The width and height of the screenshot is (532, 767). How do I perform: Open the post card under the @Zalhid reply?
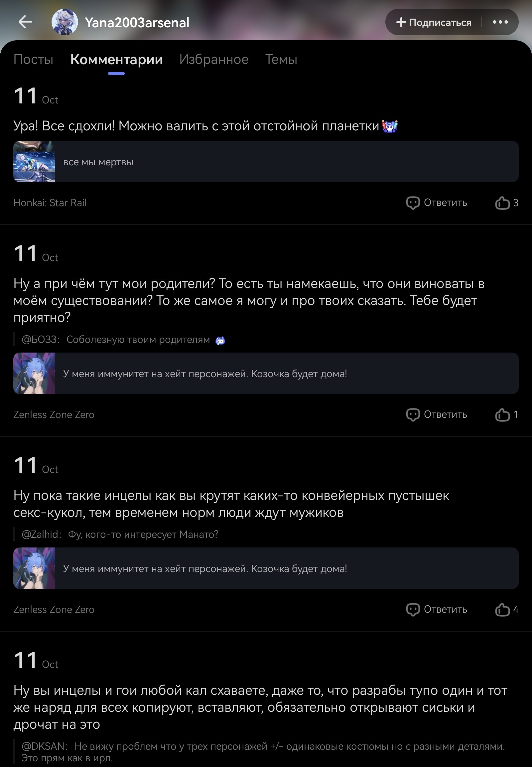[x=266, y=568]
